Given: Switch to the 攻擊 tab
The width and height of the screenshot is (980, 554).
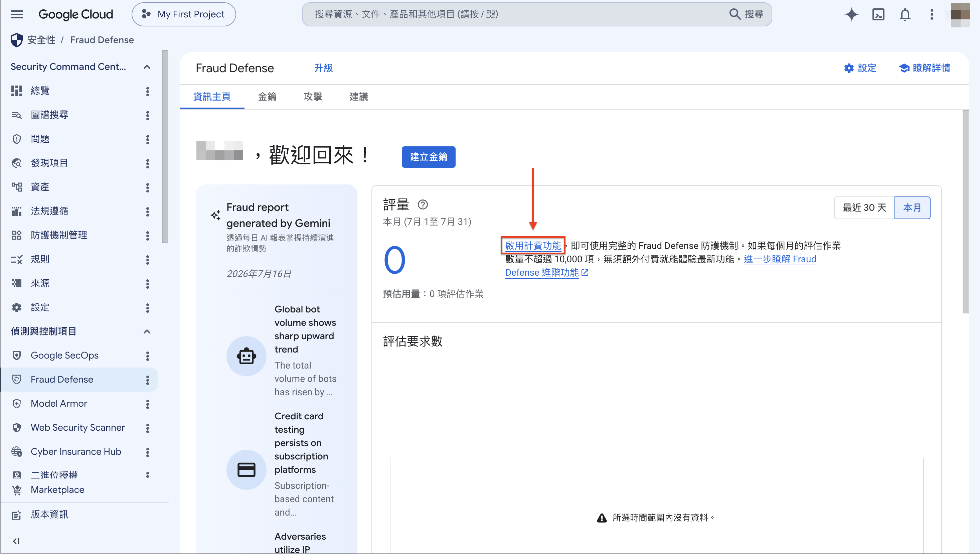Looking at the screenshot, I should [x=313, y=97].
